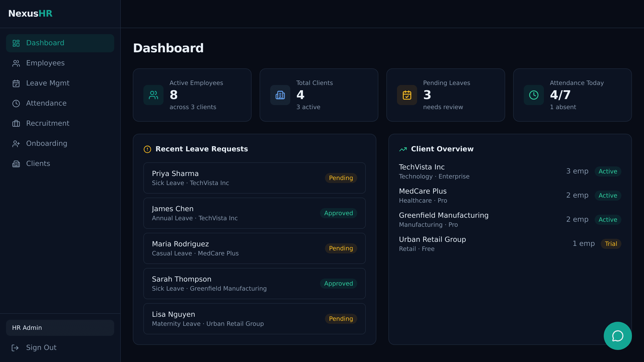
Task: Click 'Sick Leave · Greenfield Manufacturing' subtitle
Action: coord(209,289)
